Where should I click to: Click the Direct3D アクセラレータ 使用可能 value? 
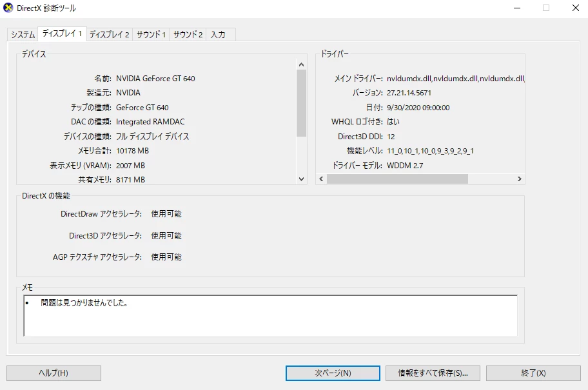[166, 235]
